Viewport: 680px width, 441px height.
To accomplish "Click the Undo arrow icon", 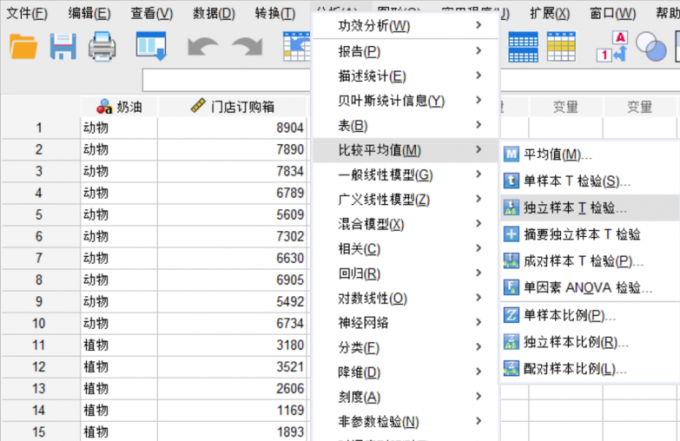I will pos(202,46).
